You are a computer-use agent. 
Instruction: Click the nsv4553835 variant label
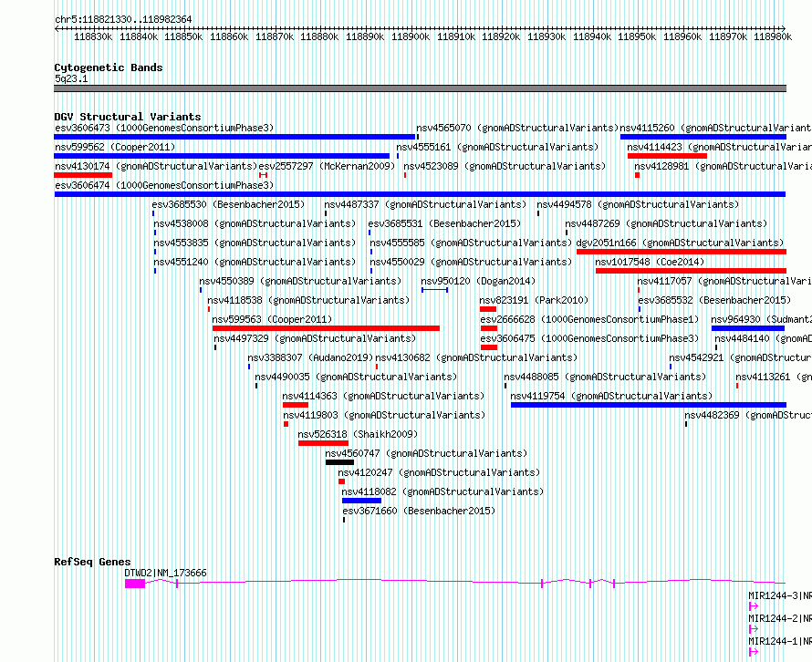tap(255, 243)
